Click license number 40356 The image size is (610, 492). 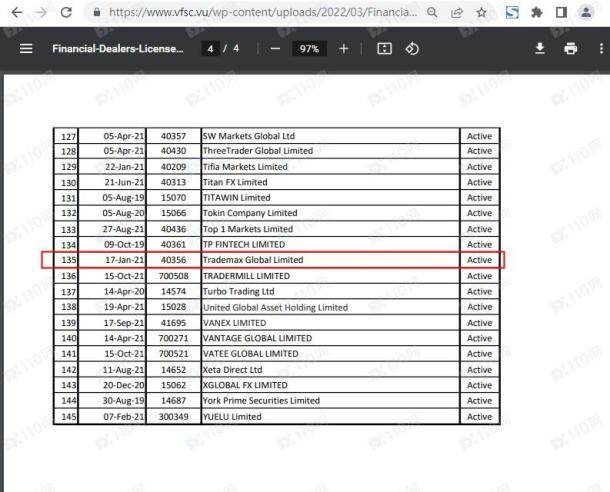174,260
